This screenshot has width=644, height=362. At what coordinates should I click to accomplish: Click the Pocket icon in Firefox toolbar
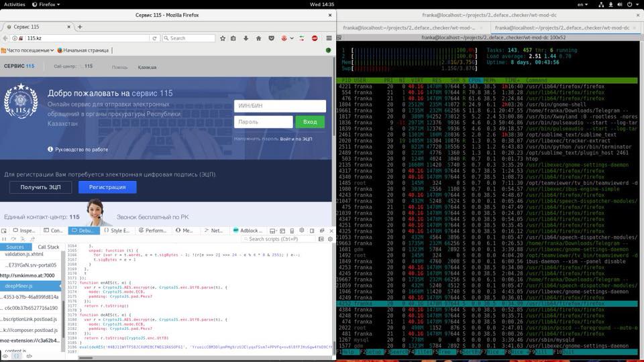click(x=271, y=38)
